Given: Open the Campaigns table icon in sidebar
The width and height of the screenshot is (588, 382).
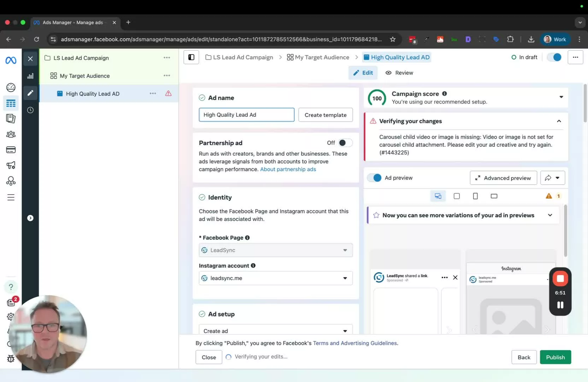Looking at the screenshot, I should point(11,103).
